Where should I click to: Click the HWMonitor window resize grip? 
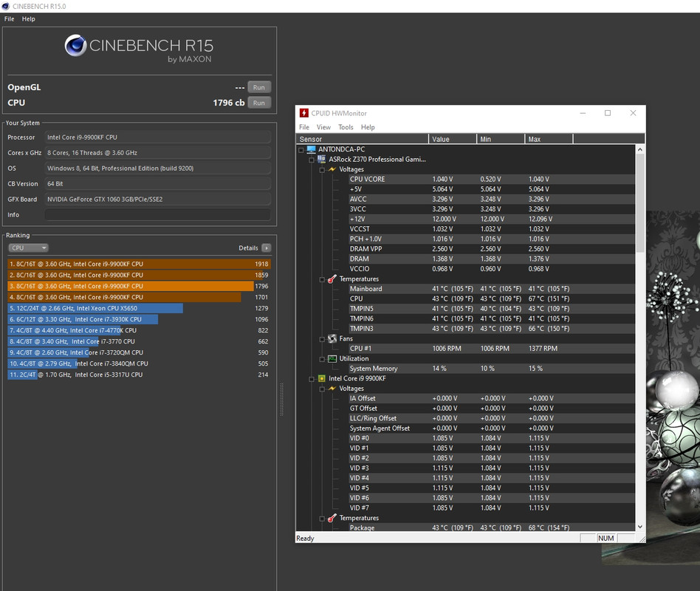click(x=642, y=539)
